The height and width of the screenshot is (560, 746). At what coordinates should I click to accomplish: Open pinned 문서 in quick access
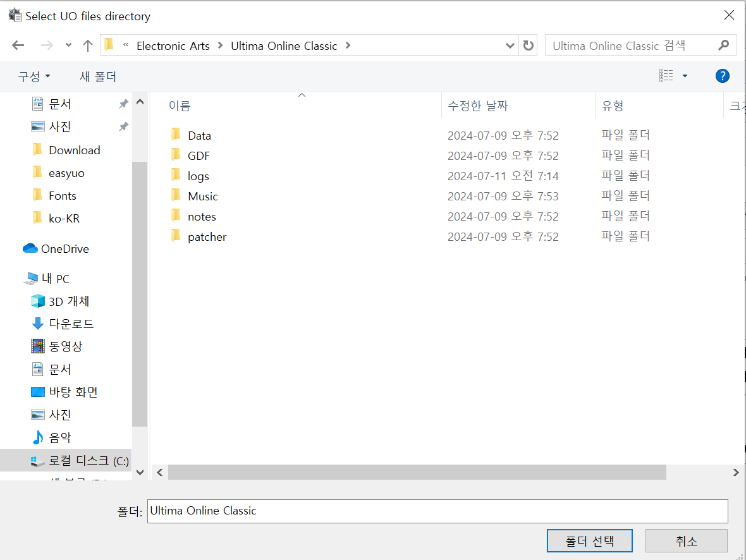pyautogui.click(x=59, y=104)
